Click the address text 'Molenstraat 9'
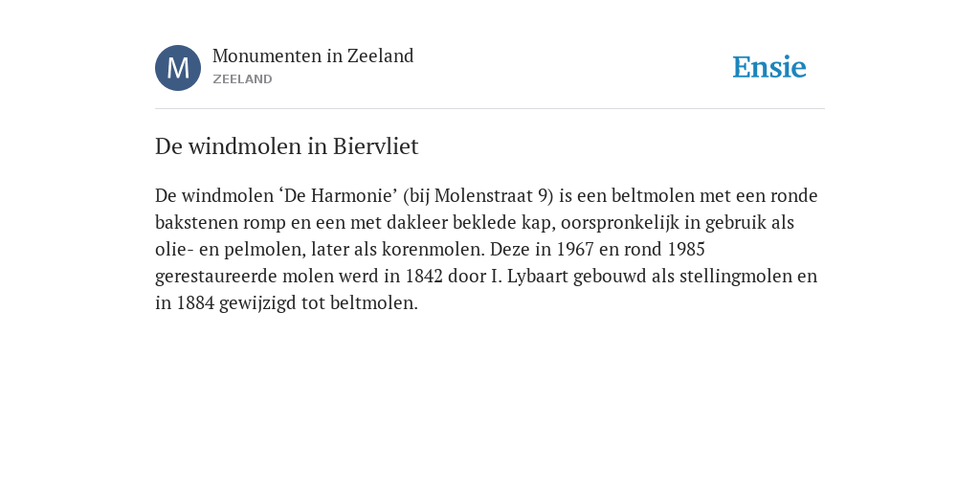980x490 pixels. 494,195
